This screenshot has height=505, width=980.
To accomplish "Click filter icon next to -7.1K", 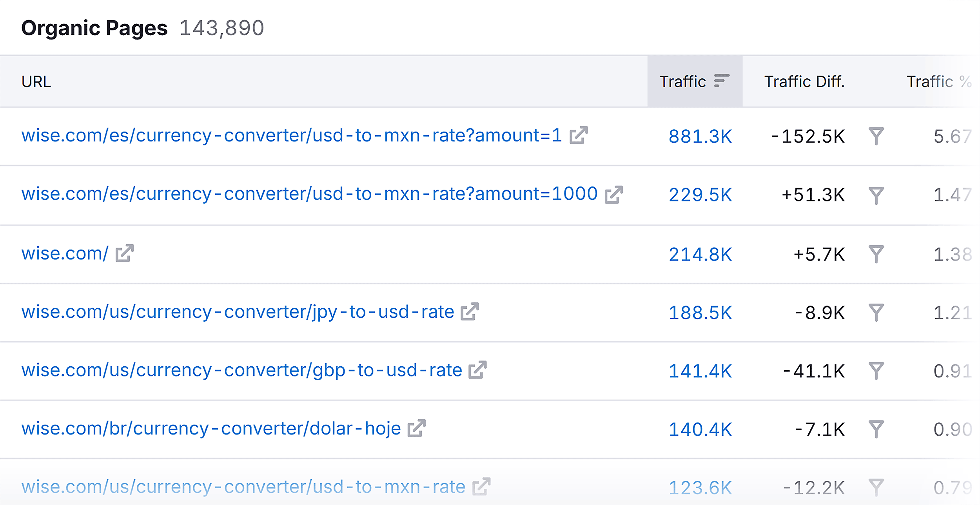I will [876, 429].
